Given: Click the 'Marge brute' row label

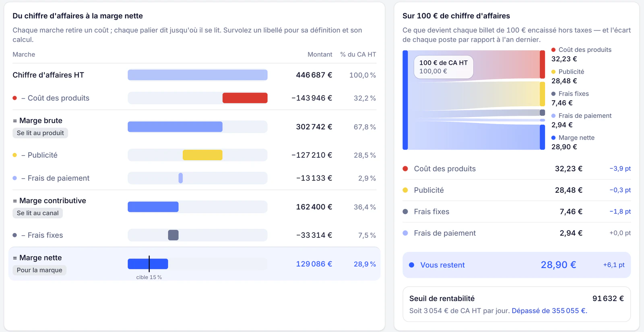Looking at the screenshot, I should tap(37, 120).
